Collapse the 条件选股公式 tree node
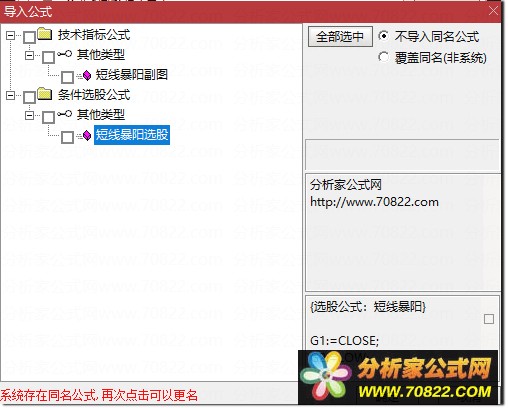This screenshot has height=408, width=508. (x=11, y=96)
